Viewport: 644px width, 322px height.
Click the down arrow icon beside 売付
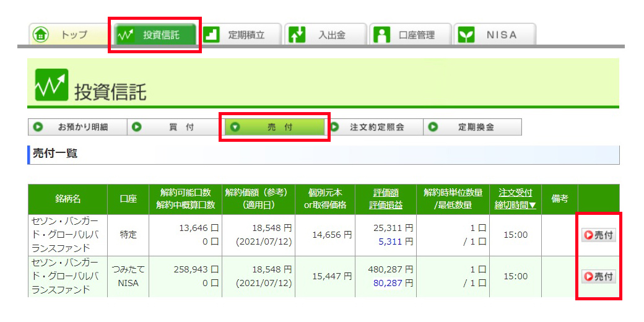(x=235, y=128)
